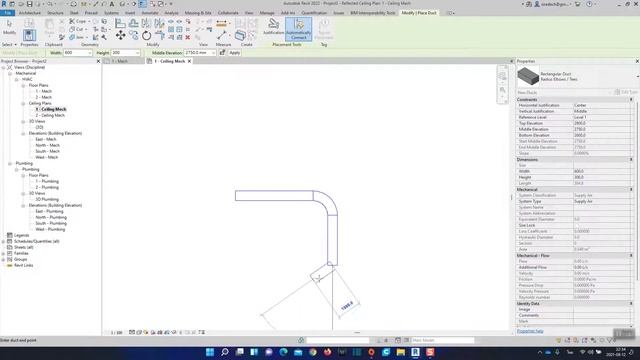Click the Width value in Properties panel
The width and height of the screenshot is (640, 360).
click(x=603, y=171)
